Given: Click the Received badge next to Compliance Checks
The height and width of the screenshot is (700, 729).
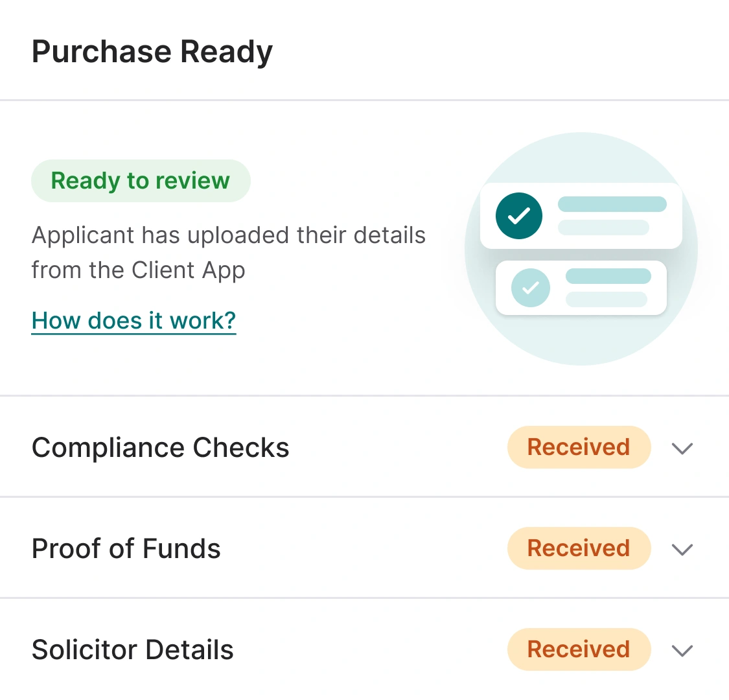Looking at the screenshot, I should [x=579, y=447].
